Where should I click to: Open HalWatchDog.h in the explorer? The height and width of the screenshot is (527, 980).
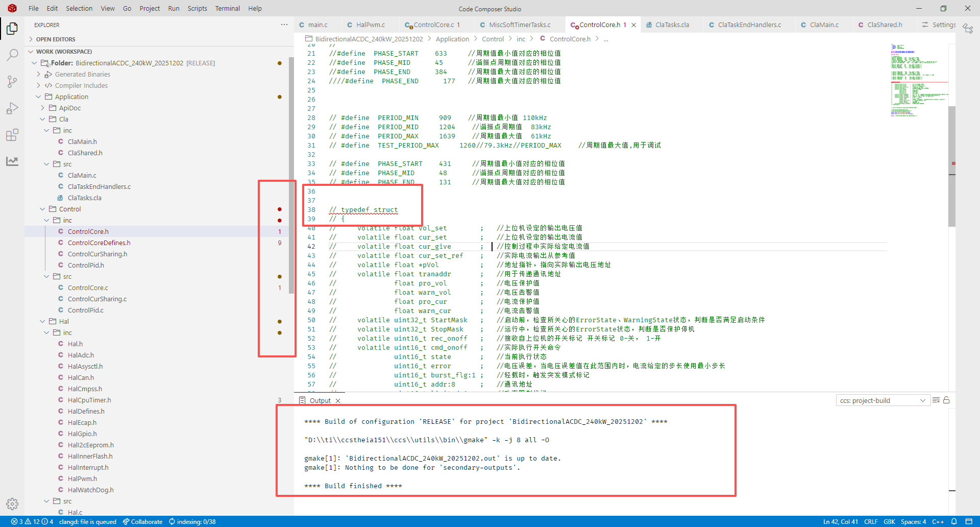[x=90, y=490]
